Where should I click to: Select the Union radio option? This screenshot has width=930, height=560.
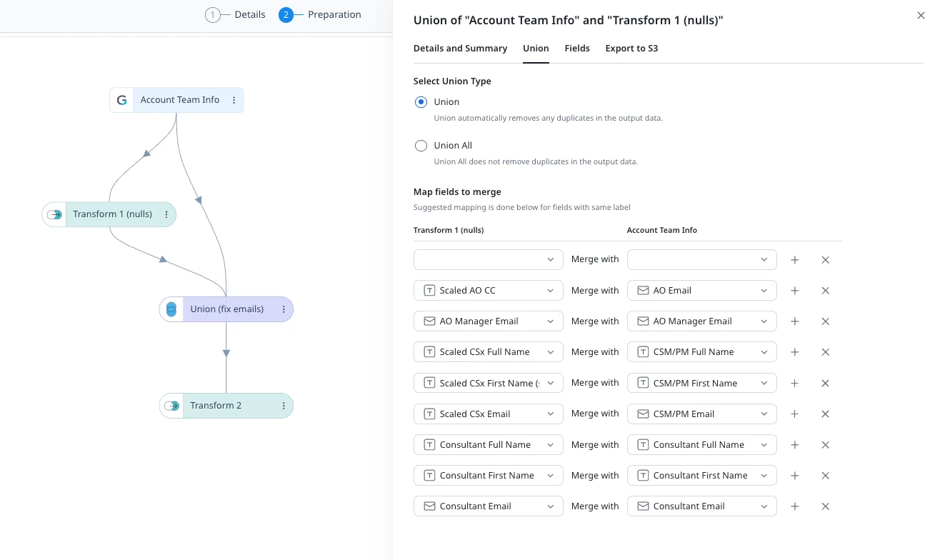coord(421,102)
